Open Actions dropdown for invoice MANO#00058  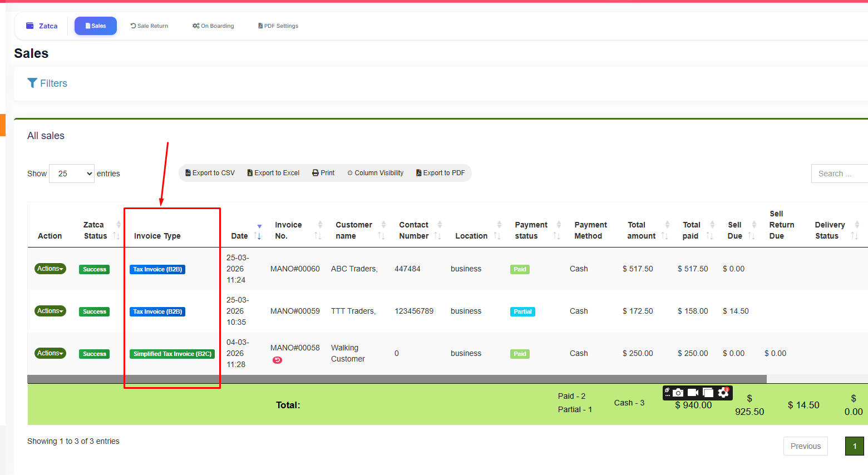click(x=50, y=353)
